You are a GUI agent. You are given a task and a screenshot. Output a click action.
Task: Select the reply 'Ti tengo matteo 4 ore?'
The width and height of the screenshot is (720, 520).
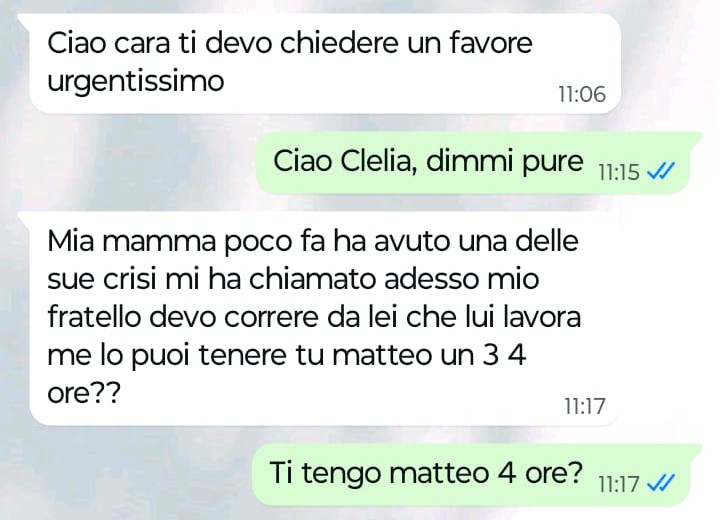[476, 475]
